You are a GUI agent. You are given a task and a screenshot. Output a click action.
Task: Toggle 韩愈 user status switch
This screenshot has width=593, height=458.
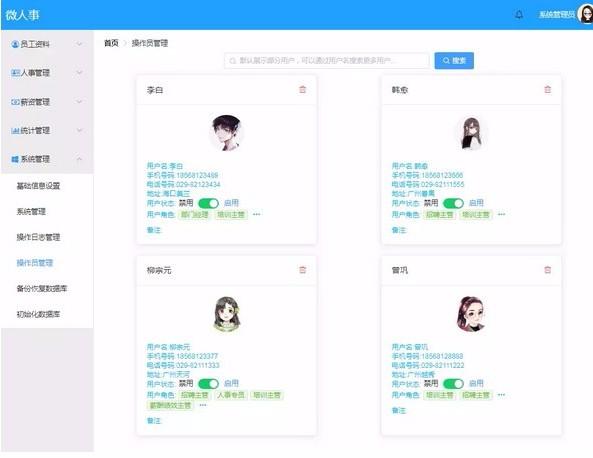pos(453,203)
